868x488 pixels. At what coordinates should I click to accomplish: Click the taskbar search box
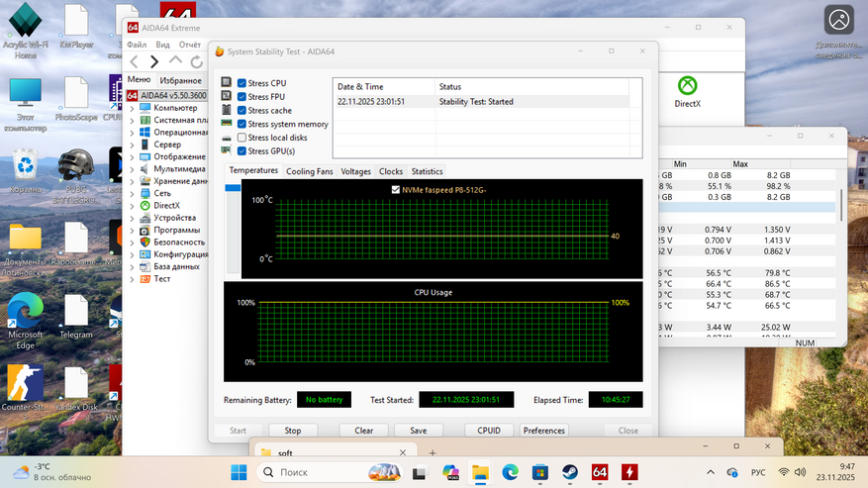point(330,472)
